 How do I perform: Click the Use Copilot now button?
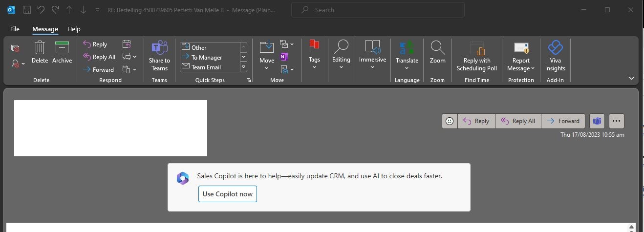[x=228, y=194]
